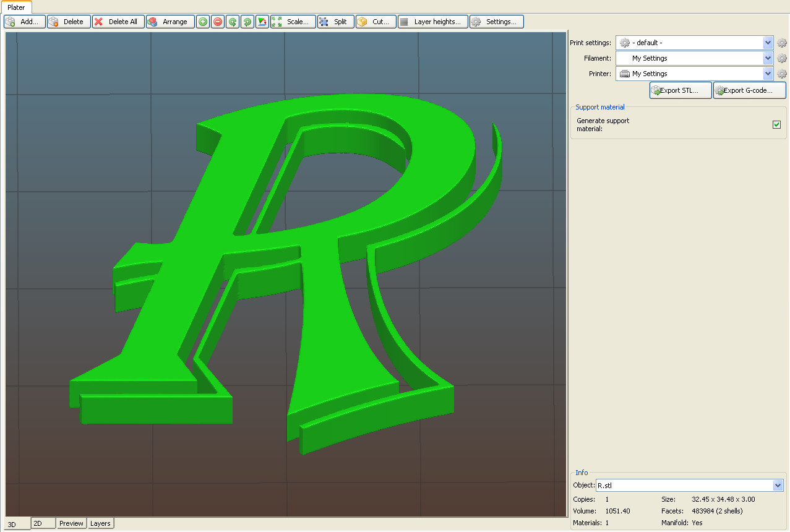
Task: Open the Scale tool
Action: click(x=293, y=21)
